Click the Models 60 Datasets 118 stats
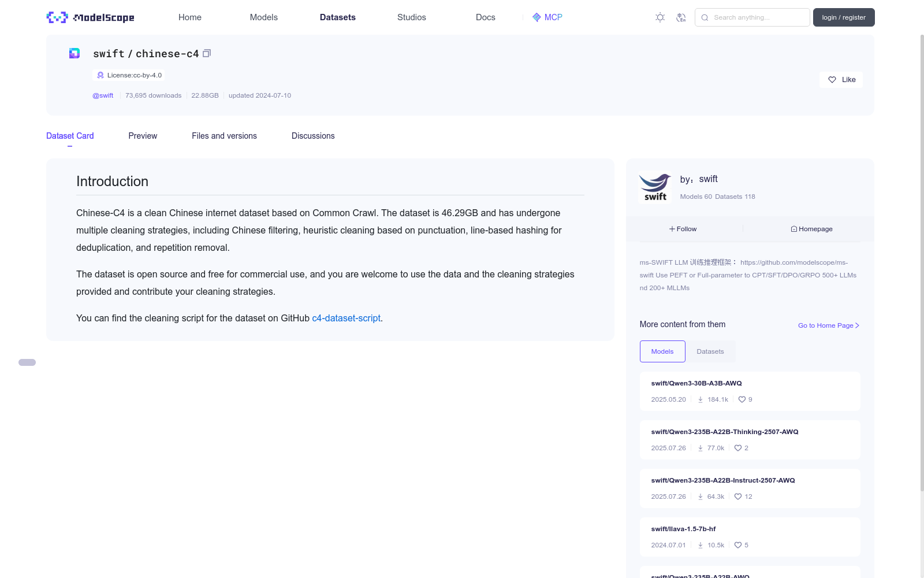This screenshot has width=924, height=578. (x=717, y=197)
